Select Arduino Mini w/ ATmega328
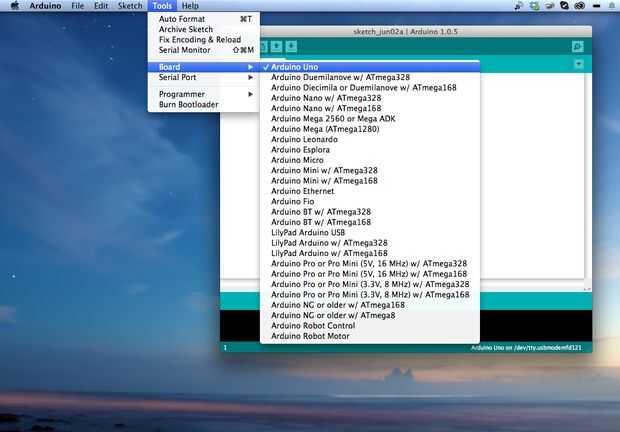Image resolution: width=620 pixels, height=432 pixels. [x=370, y=170]
